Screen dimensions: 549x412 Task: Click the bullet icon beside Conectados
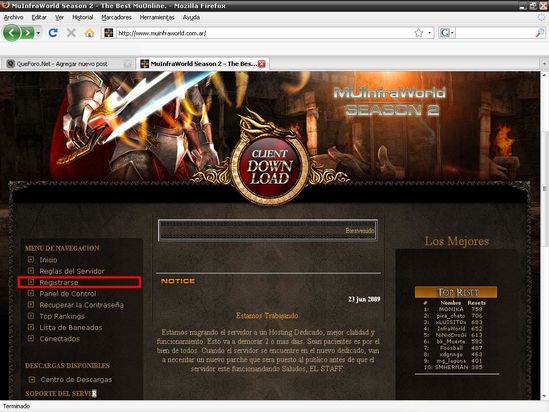point(31,338)
